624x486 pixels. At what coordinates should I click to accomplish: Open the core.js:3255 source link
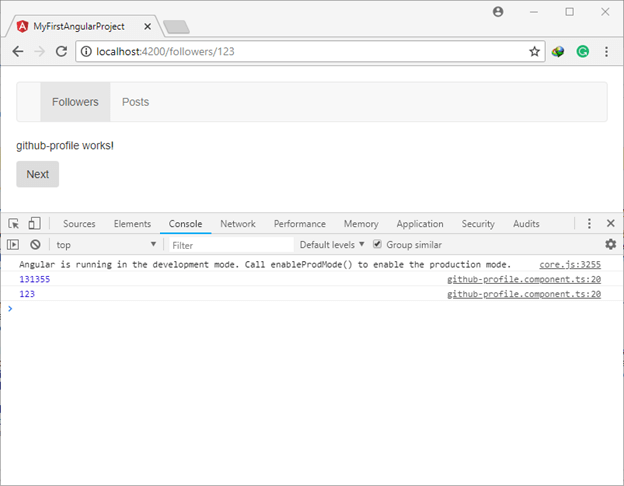coord(570,265)
